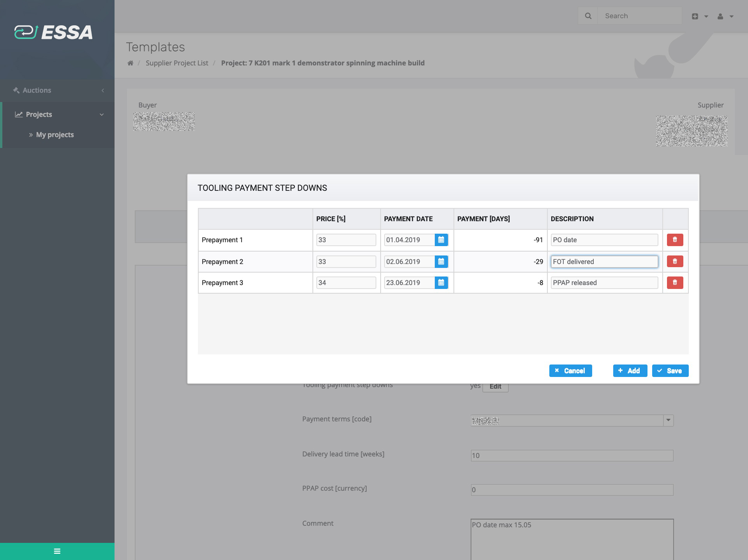This screenshot has height=560, width=748.
Task: Delete the Prepayment 3 row
Action: [x=675, y=283]
